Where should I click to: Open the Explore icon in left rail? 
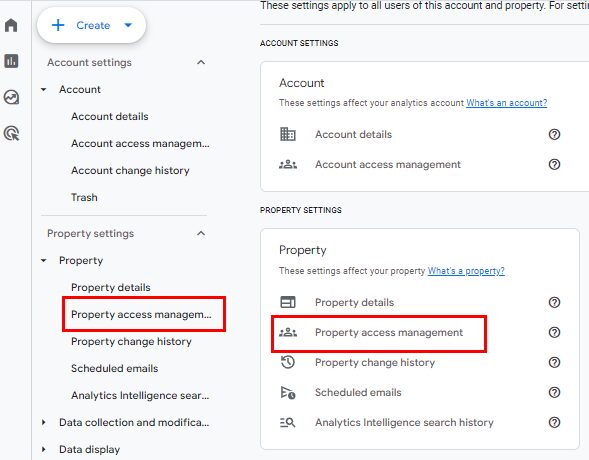point(11,97)
